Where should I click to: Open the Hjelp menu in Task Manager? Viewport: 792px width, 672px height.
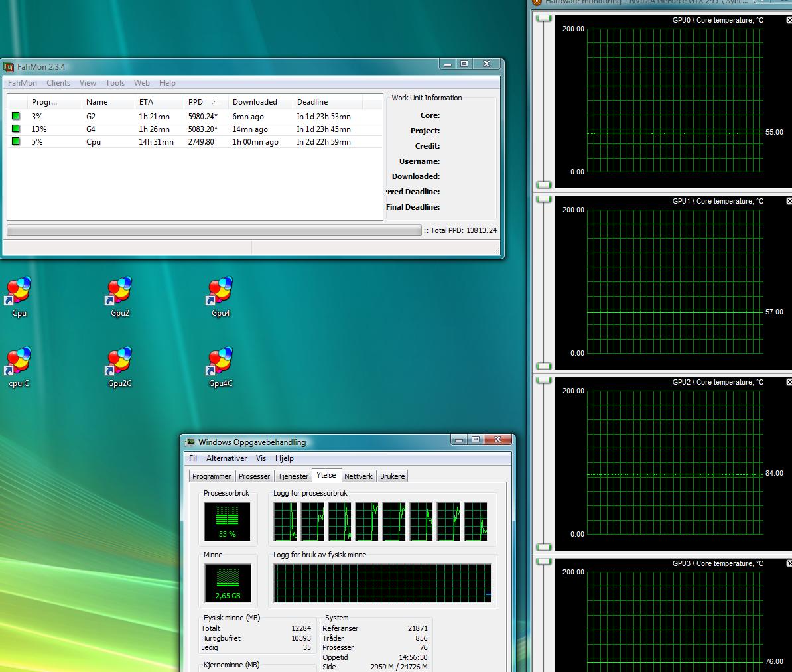pyautogui.click(x=285, y=458)
